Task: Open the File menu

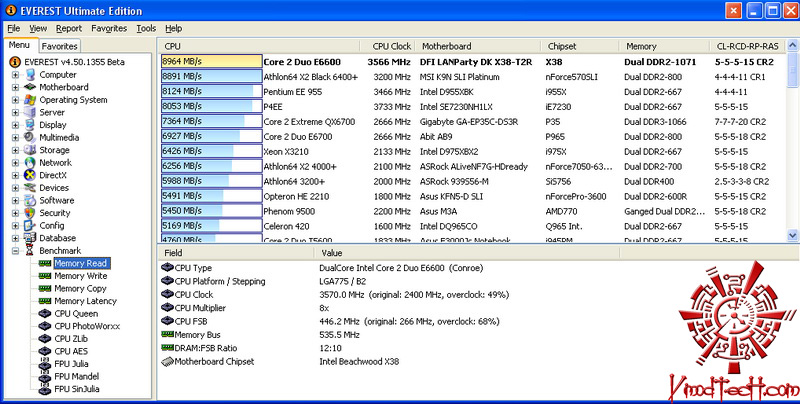Action: tap(14, 29)
